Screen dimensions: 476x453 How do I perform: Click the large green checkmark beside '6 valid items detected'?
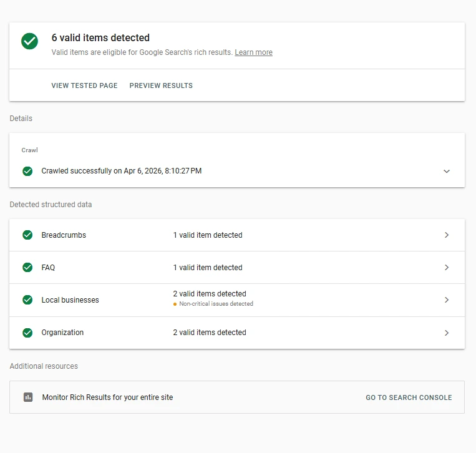29,41
